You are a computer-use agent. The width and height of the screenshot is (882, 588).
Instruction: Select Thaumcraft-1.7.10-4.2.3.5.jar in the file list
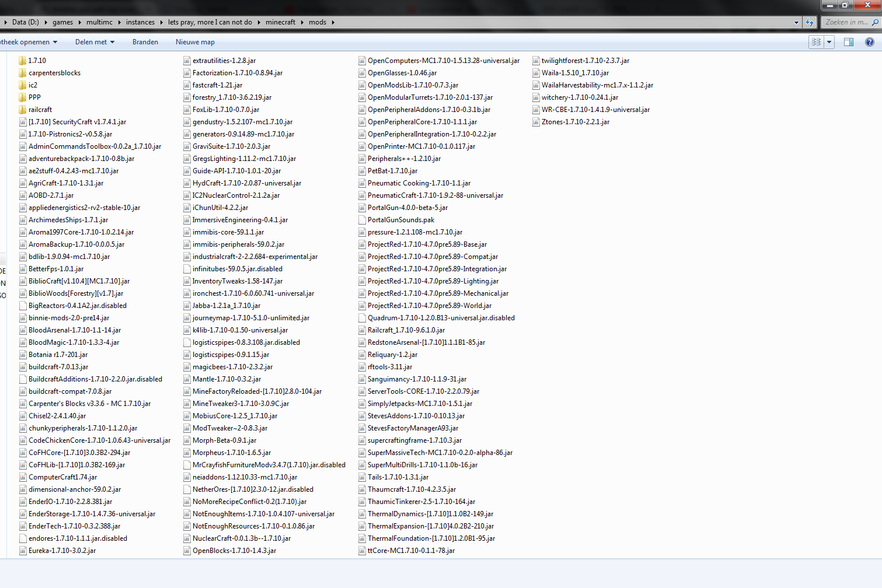(x=412, y=489)
